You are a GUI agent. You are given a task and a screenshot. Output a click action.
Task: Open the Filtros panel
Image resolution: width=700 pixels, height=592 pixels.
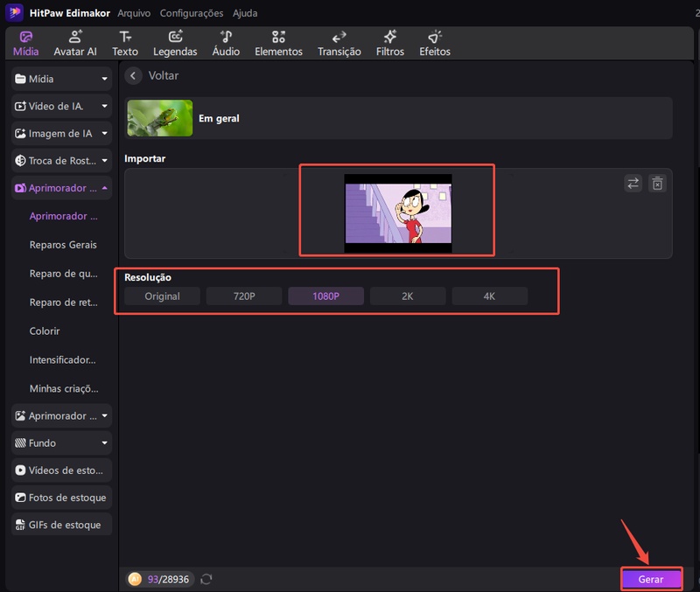coord(390,43)
